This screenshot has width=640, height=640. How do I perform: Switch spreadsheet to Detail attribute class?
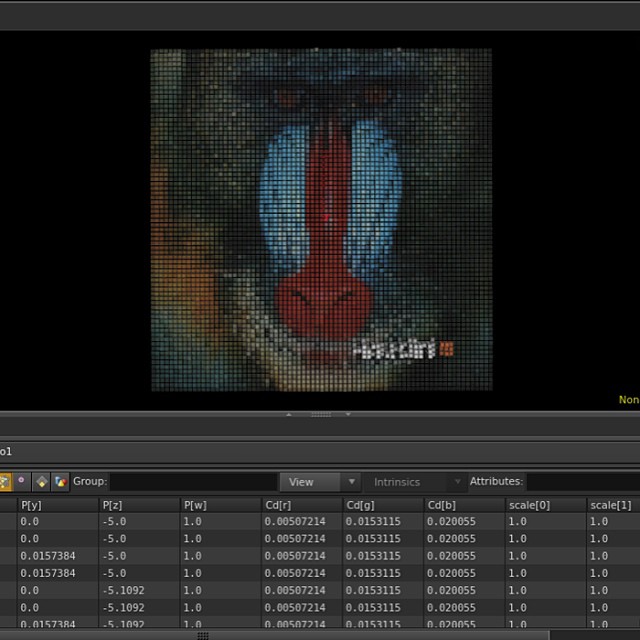(x=60, y=481)
